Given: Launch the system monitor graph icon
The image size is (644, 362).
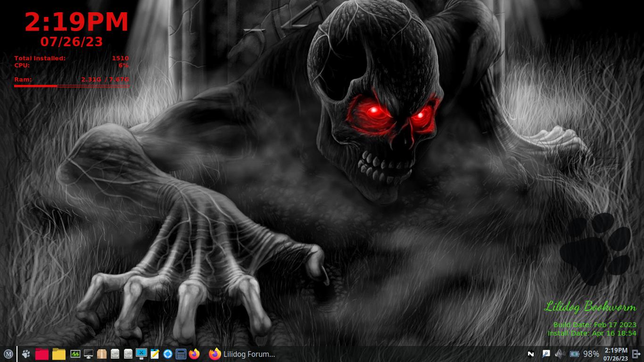Looking at the screenshot, I should [75, 354].
